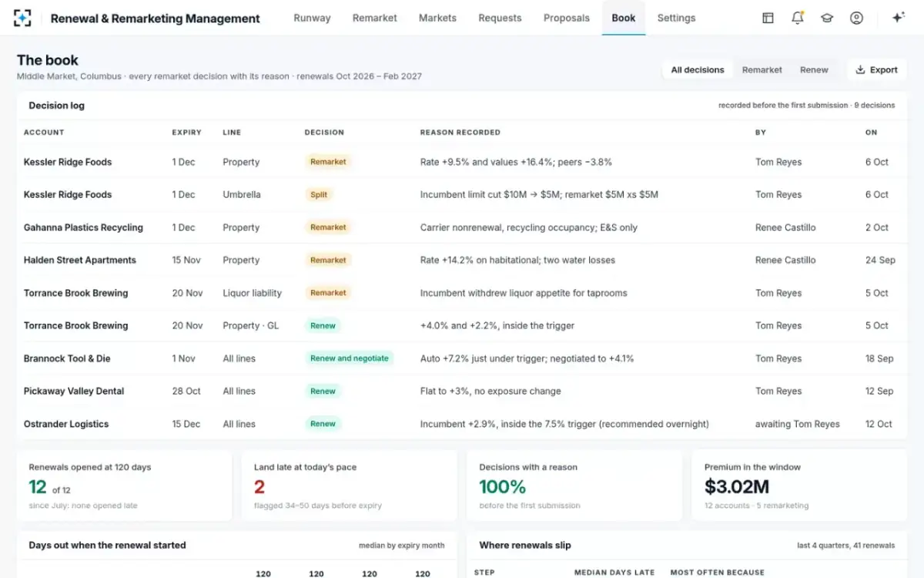Open the Halden Street Apartments account
Image resolution: width=924 pixels, height=578 pixels.
click(80, 260)
